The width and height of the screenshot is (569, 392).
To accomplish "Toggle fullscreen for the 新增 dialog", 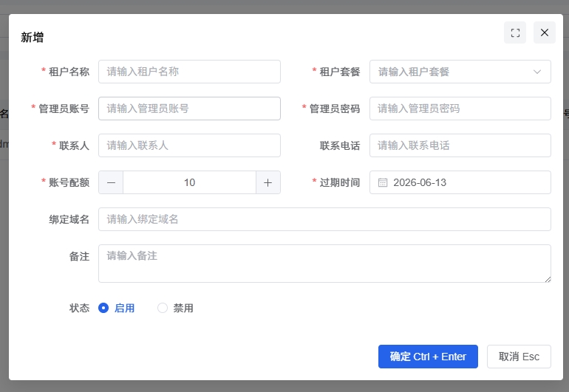I will pos(515,32).
